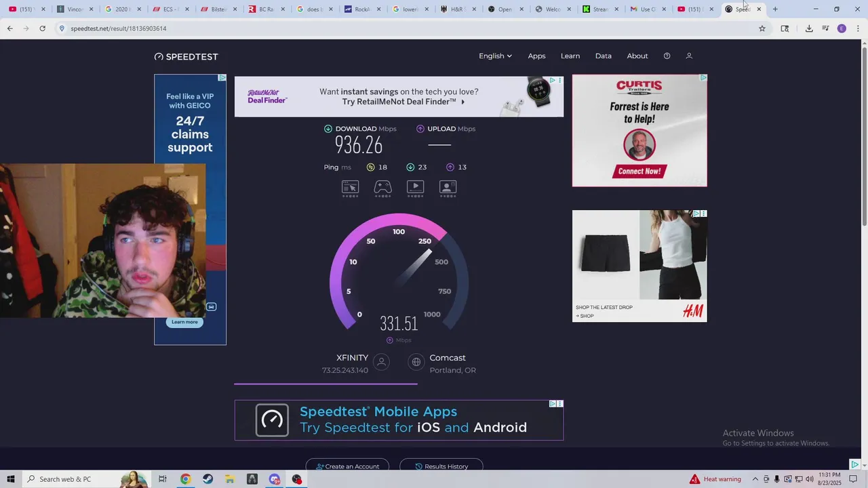Image resolution: width=868 pixels, height=488 pixels.
Task: Open the About menu
Action: point(637,56)
